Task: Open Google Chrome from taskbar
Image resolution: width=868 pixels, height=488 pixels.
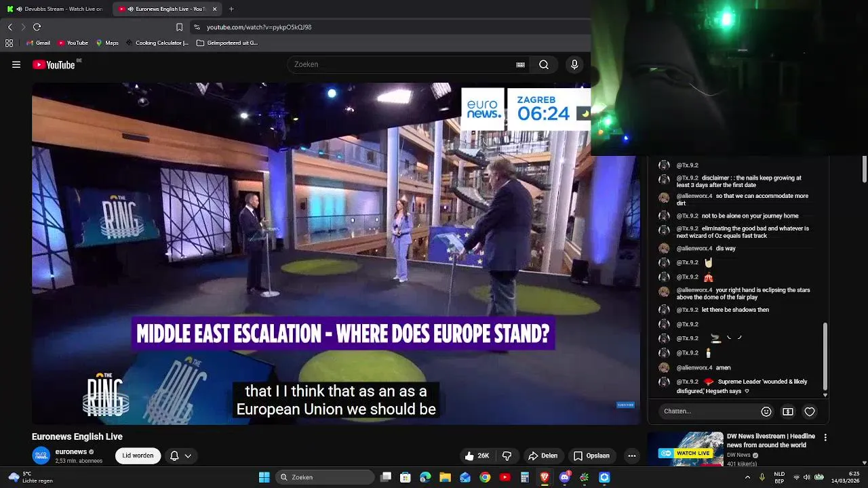Action: coord(485,477)
